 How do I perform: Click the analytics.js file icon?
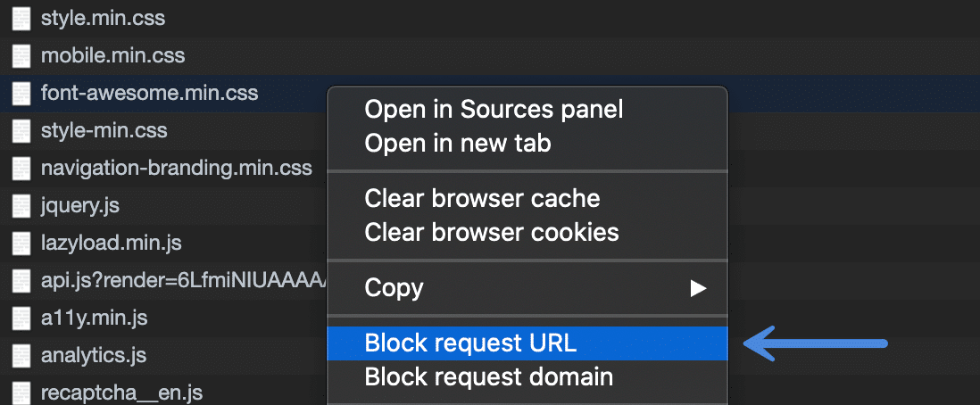21,355
